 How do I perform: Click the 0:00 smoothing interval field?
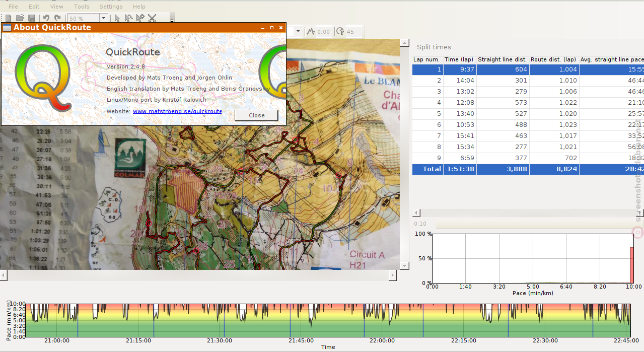click(324, 32)
